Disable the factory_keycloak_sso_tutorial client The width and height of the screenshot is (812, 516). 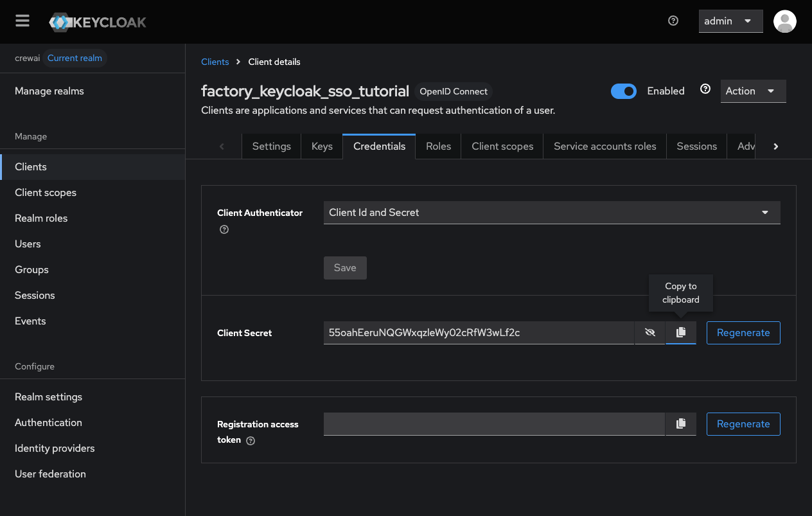click(x=623, y=91)
